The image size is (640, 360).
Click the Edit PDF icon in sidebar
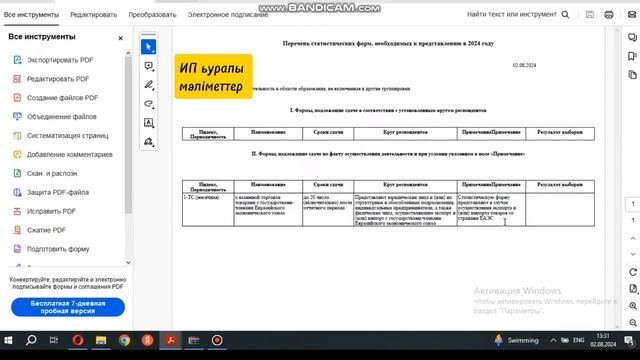17,79
